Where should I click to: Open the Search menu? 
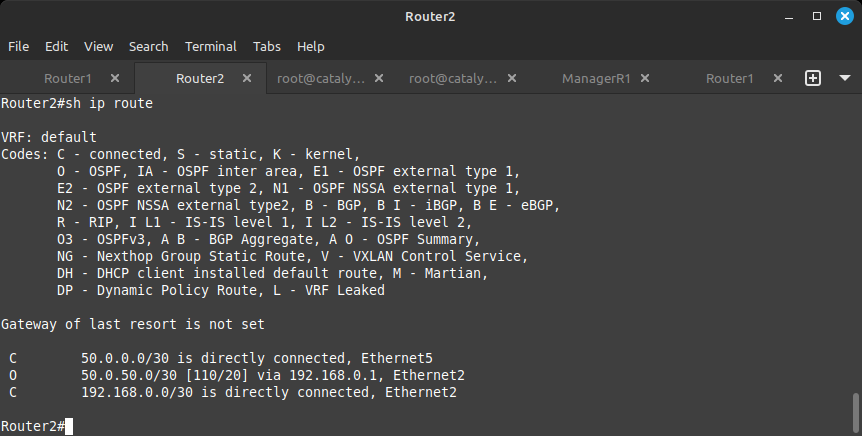(148, 47)
